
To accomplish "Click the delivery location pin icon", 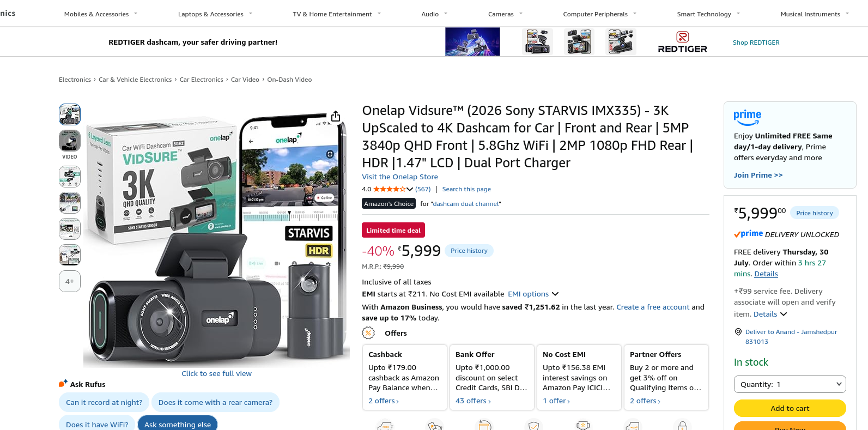I will 738,332.
